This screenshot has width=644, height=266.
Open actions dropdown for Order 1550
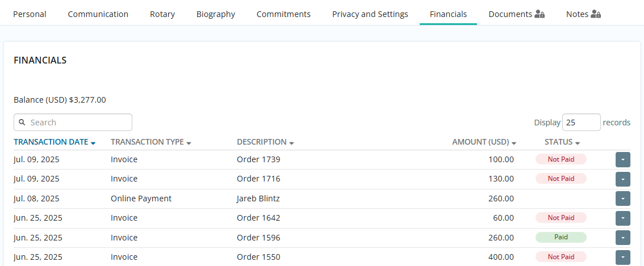point(622,257)
